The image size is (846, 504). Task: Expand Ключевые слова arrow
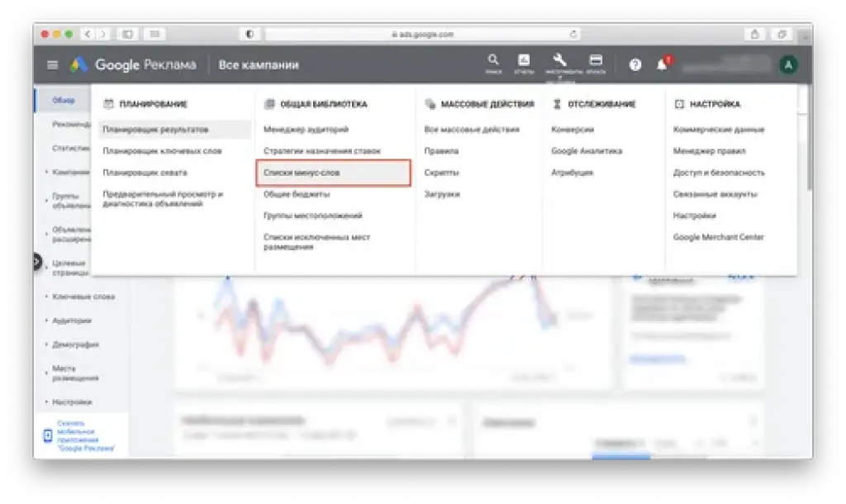click(x=46, y=297)
